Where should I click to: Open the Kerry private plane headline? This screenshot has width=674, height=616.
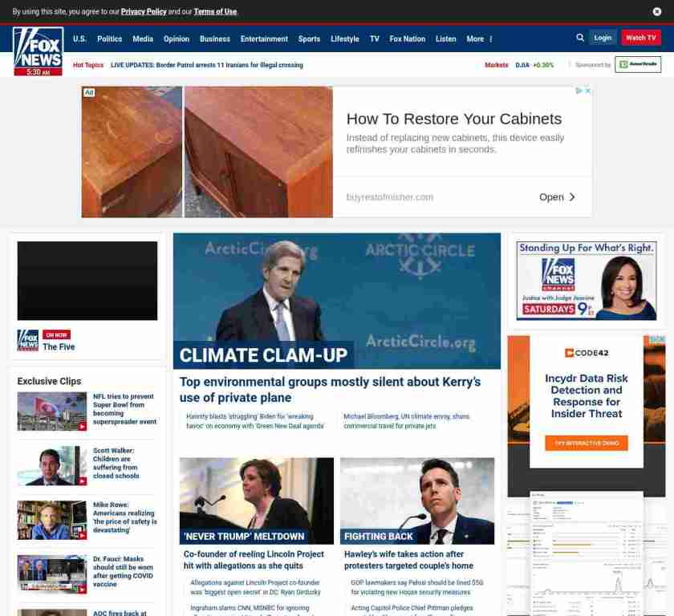330,390
